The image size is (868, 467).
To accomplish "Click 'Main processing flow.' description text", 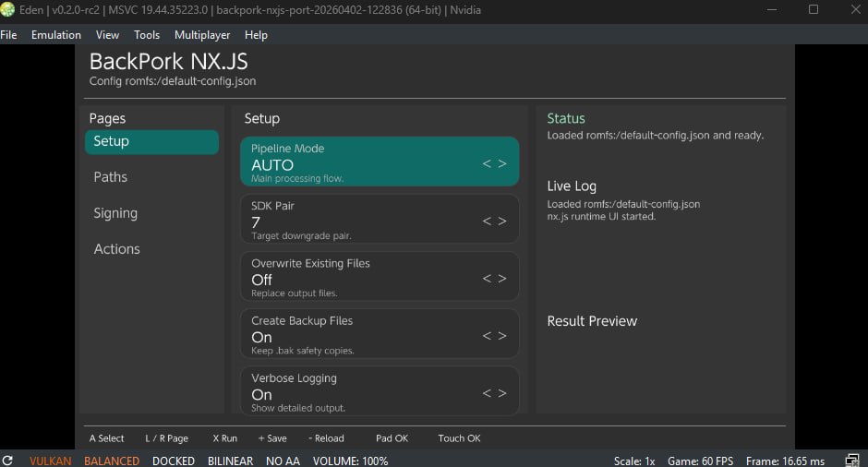I will click(297, 179).
